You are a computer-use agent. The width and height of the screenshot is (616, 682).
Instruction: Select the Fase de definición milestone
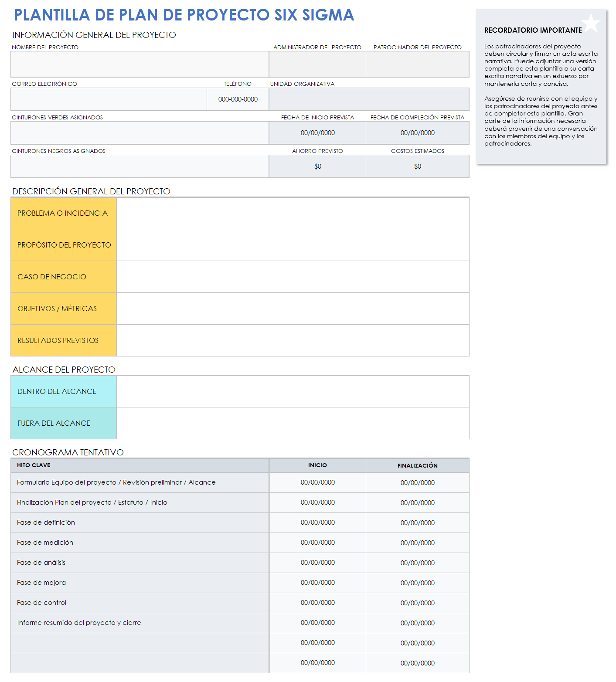click(140, 523)
